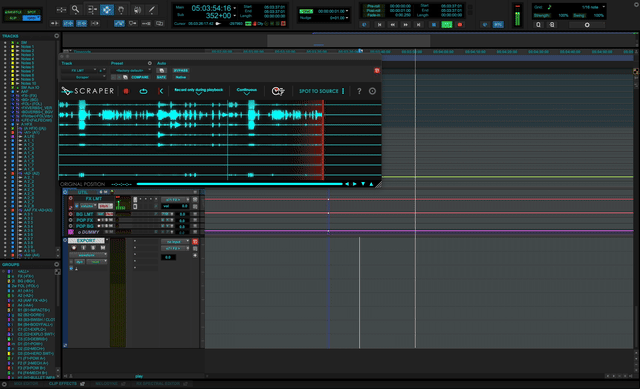Click the red plugin target icon
The width and height of the screenshot is (640, 389).
coord(377,71)
